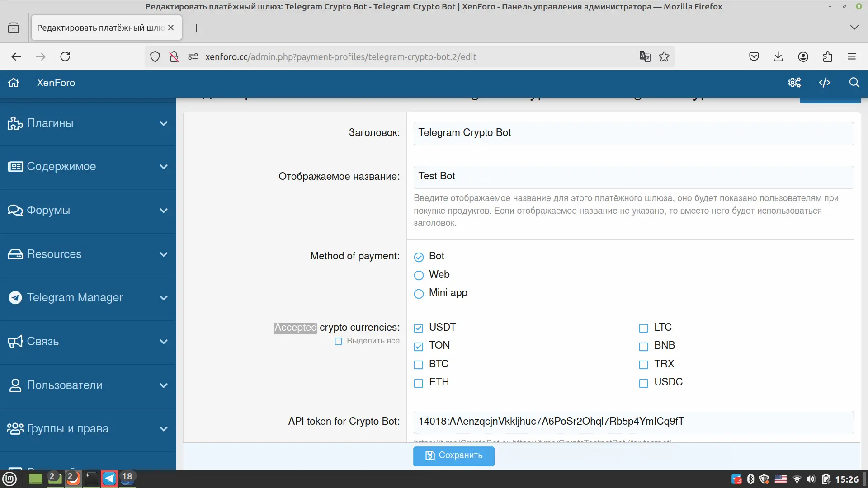
Task: Enable the BTC currency checkbox
Action: 419,365
